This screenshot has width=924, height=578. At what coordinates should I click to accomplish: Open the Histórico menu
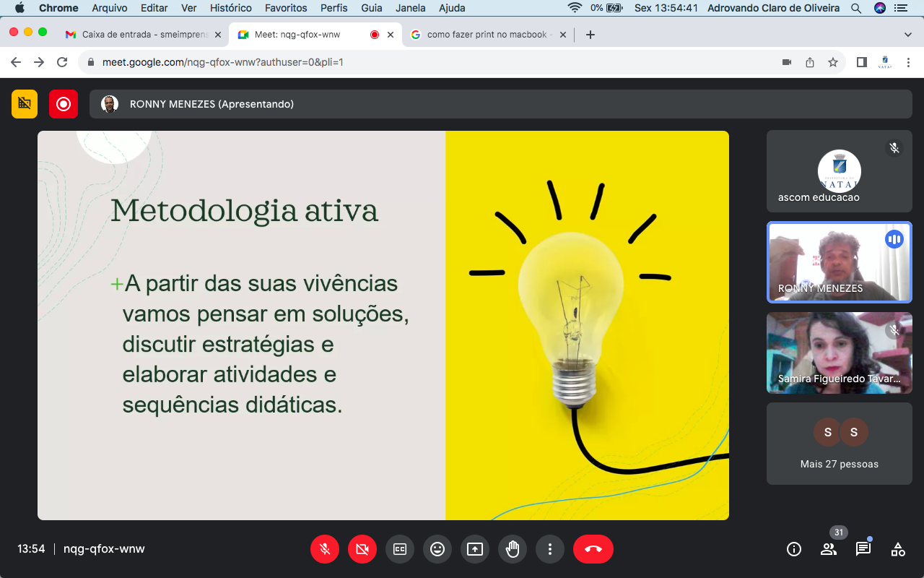pos(231,8)
